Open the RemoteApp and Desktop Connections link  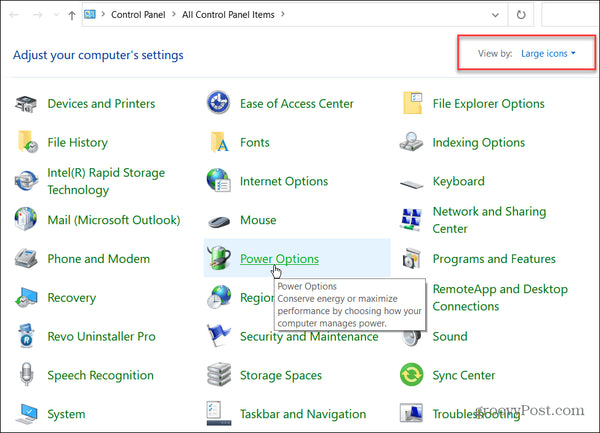[500, 298]
